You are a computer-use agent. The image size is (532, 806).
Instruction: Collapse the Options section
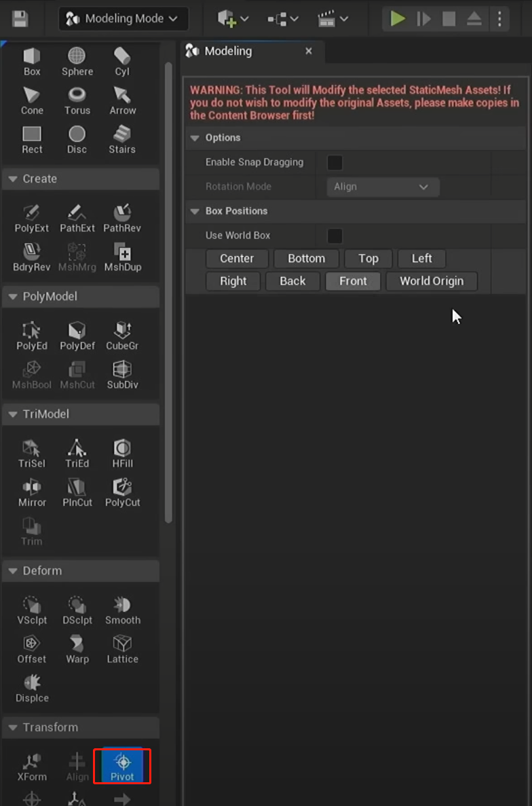195,138
